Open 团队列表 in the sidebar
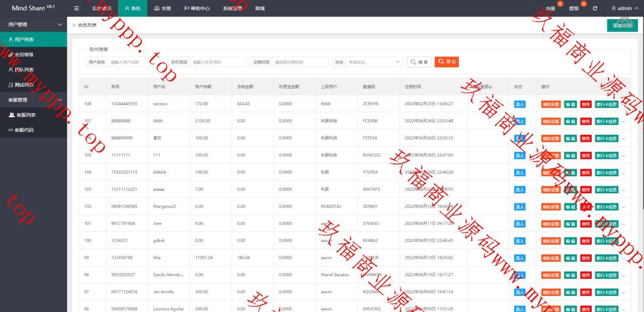 (x=24, y=69)
